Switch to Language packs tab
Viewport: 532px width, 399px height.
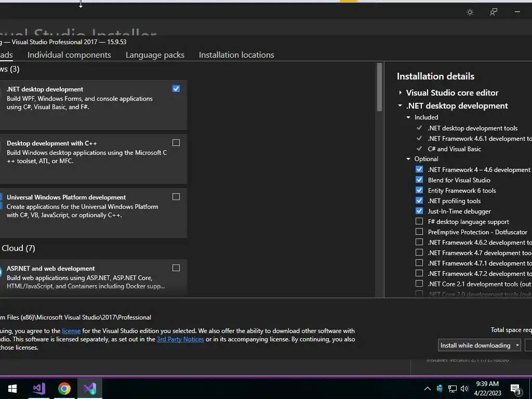155,55
